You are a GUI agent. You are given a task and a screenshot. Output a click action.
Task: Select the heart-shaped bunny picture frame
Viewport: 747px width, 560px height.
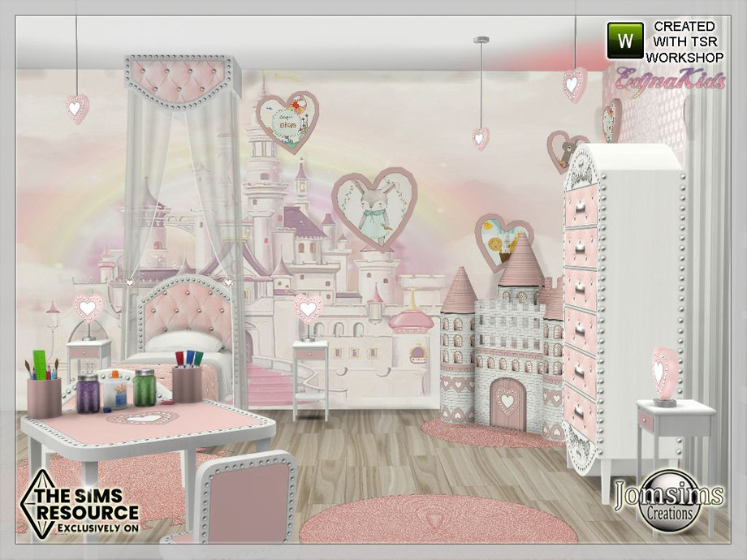(x=373, y=210)
